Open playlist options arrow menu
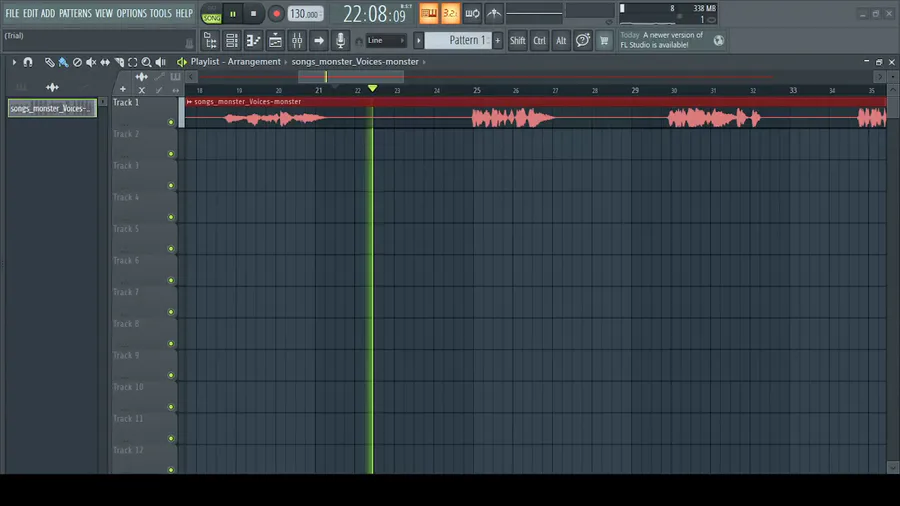The image size is (900, 506). tap(14, 62)
